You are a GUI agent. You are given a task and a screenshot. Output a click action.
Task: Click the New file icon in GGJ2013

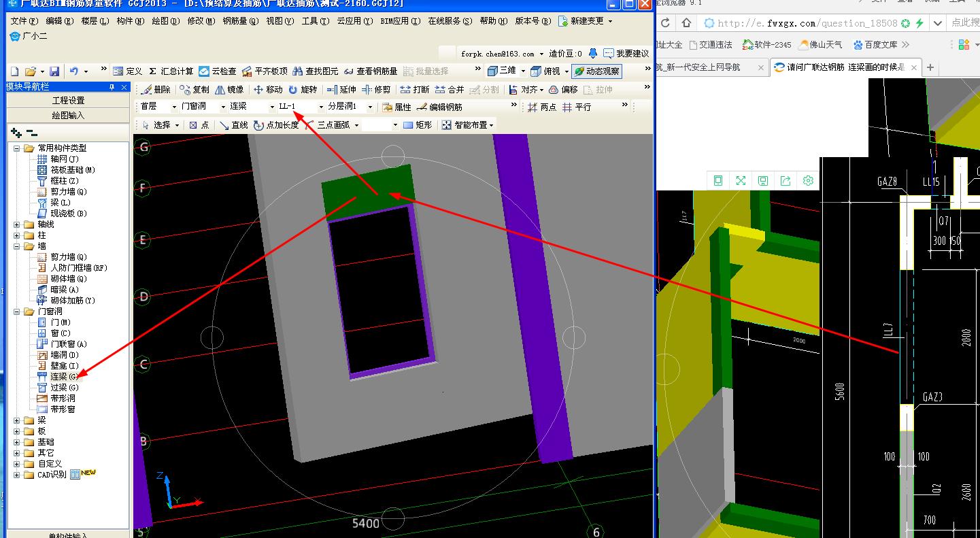click(15, 71)
